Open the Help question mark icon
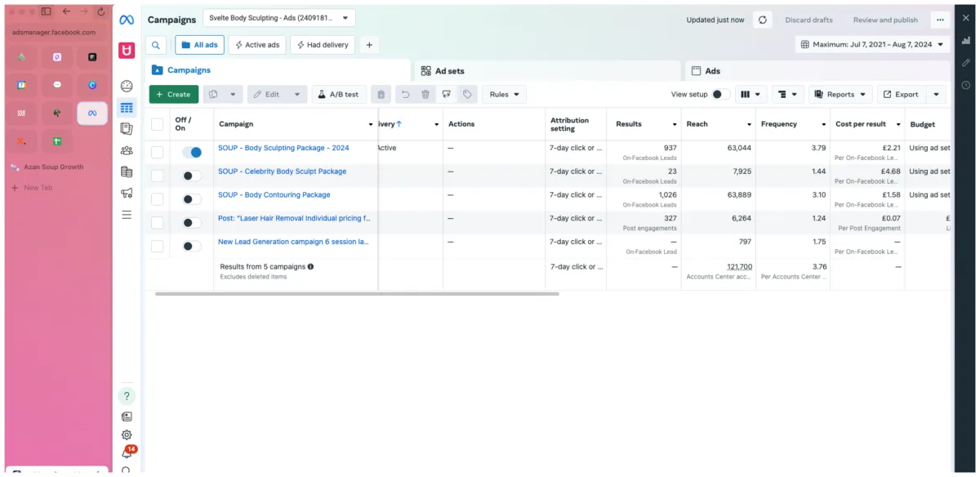Viewport: 980px width, 477px height. [127, 396]
